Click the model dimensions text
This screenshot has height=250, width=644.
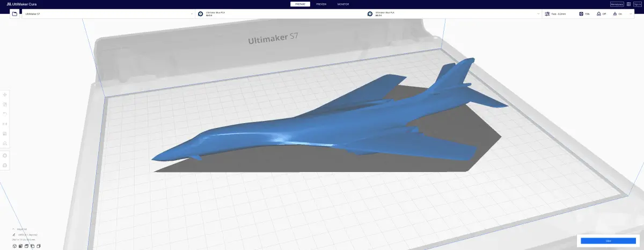23,240
